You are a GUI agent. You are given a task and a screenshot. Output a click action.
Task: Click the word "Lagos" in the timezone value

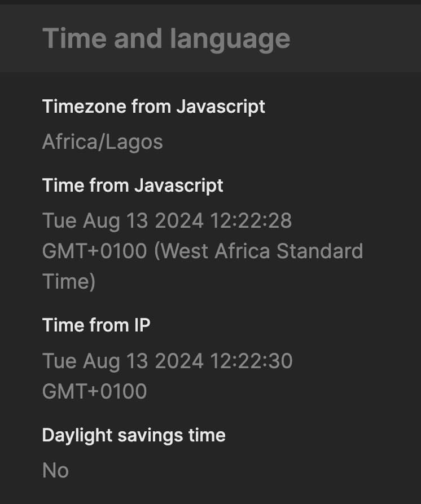[134, 143]
